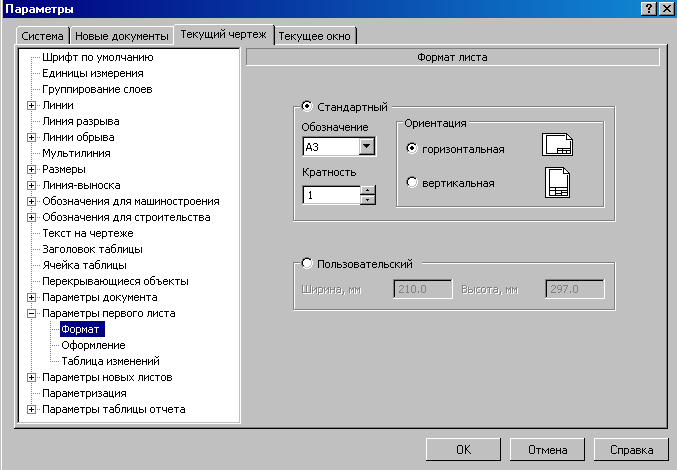This screenshot has width=677, height=470.
Task: Increase Кратность with the up arrow
Action: coord(367,190)
